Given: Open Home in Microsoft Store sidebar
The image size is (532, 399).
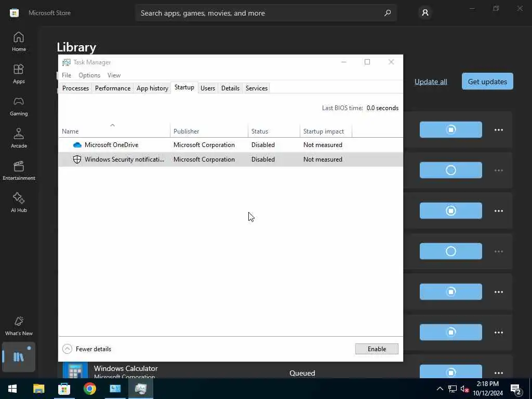Looking at the screenshot, I should (x=19, y=42).
